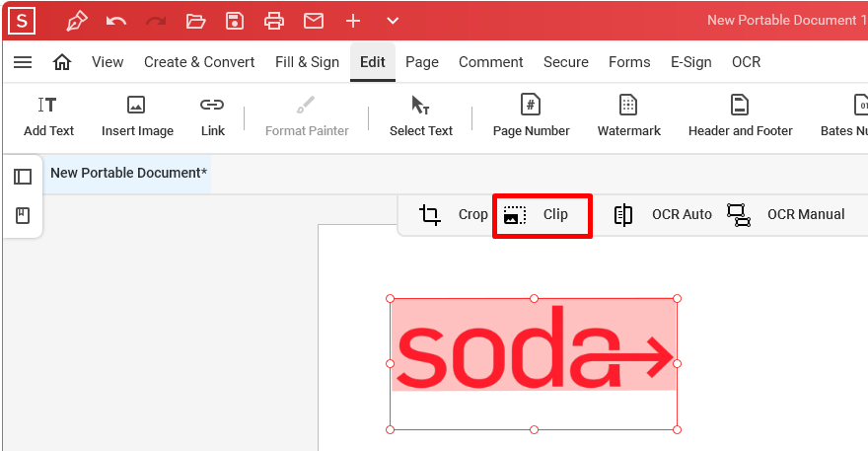Toggle the side panel layout icon

[x=23, y=177]
